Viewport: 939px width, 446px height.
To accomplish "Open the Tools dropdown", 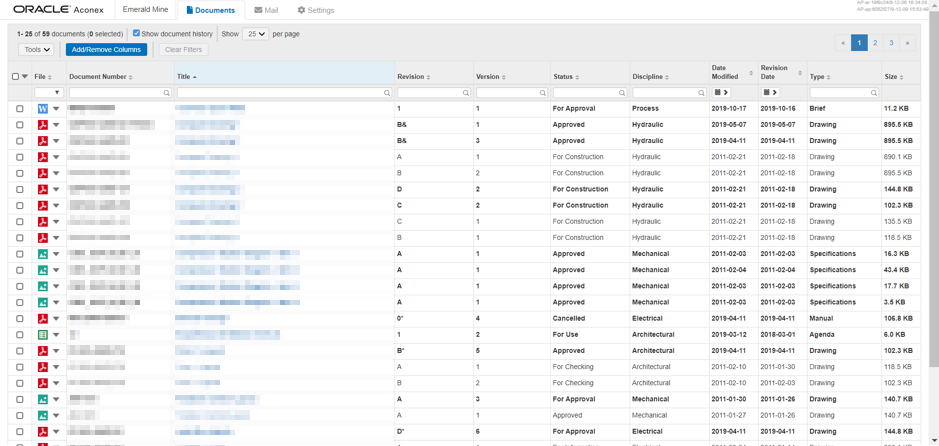I will click(x=36, y=49).
